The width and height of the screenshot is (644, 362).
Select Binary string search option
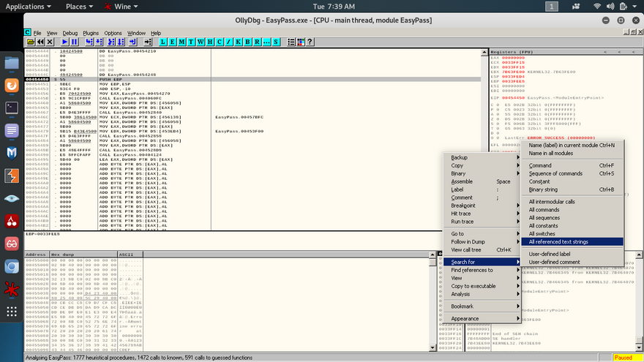pyautogui.click(x=572, y=189)
